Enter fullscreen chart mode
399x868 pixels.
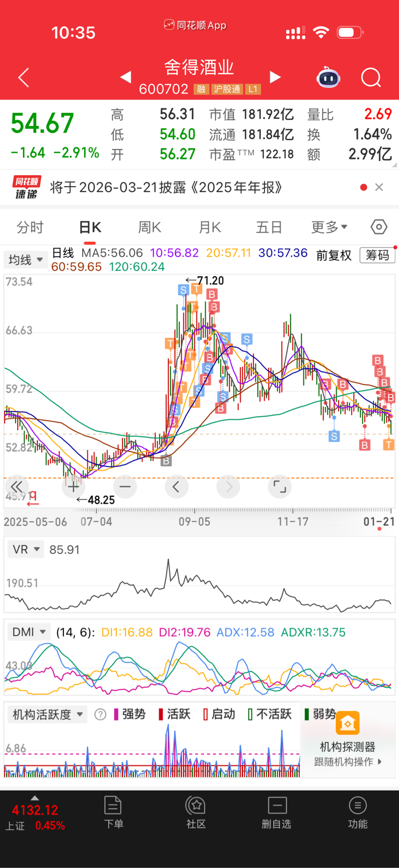280,487
